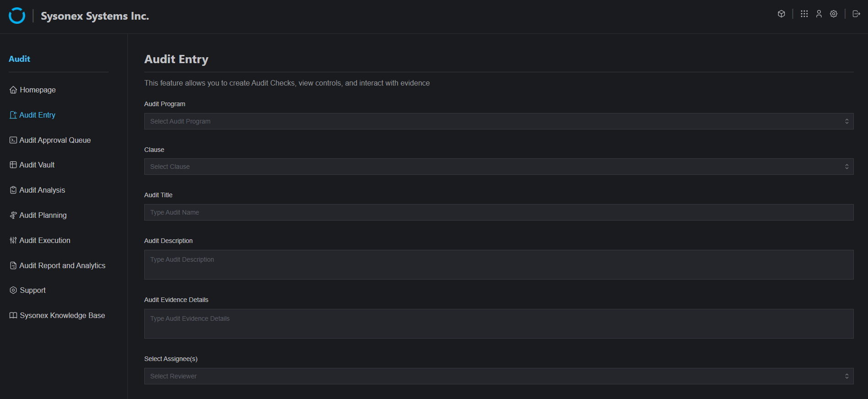868x399 pixels.
Task: Open the cube icon in top bar
Action: point(781,14)
